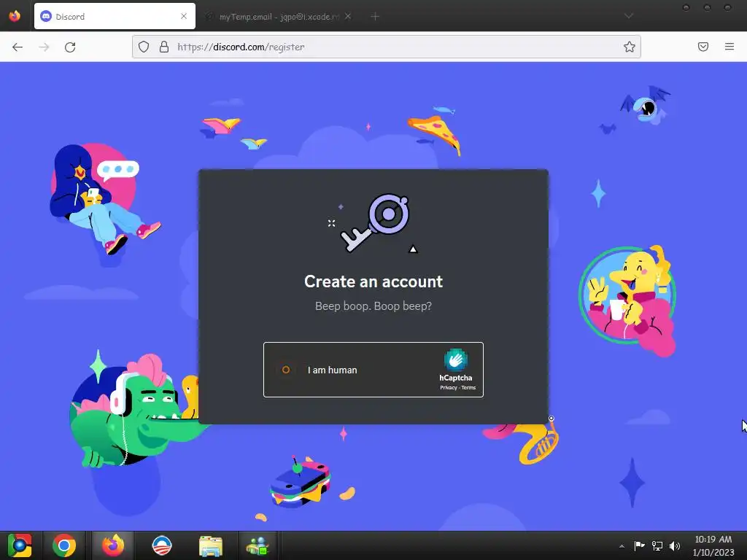Expand the list all tabs chevron
Viewport: 747px width, 560px height.
(629, 16)
